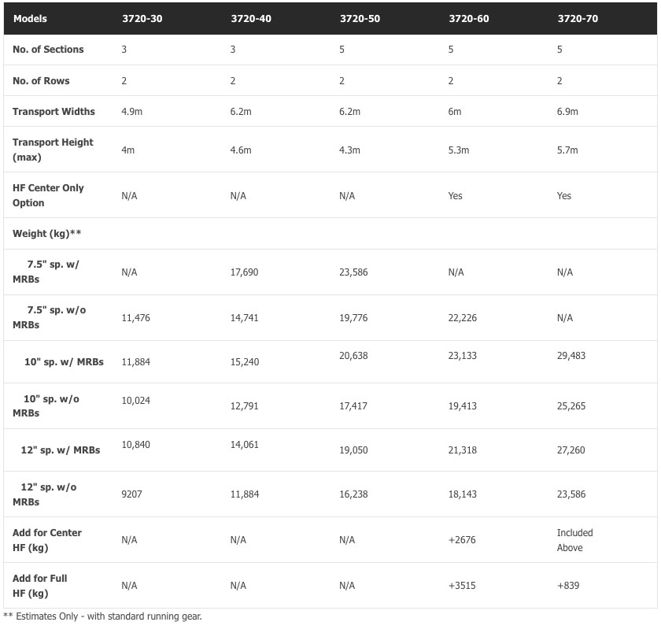The width and height of the screenshot is (661, 644).
Task: Click the 3720-30 column header
Action: (x=142, y=19)
